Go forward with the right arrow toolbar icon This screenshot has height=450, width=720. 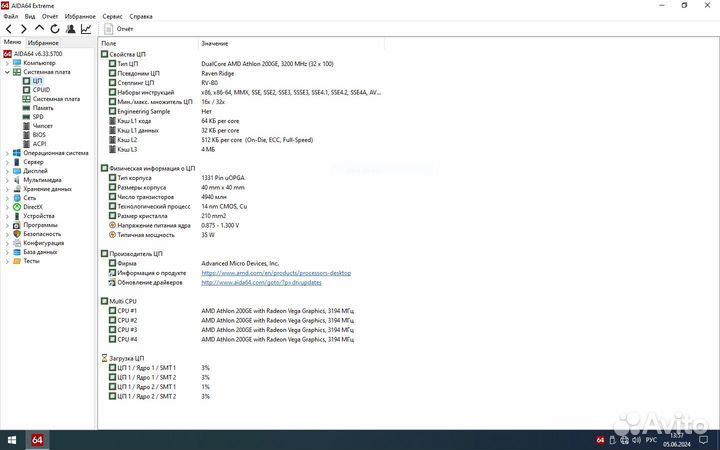pos(23,29)
